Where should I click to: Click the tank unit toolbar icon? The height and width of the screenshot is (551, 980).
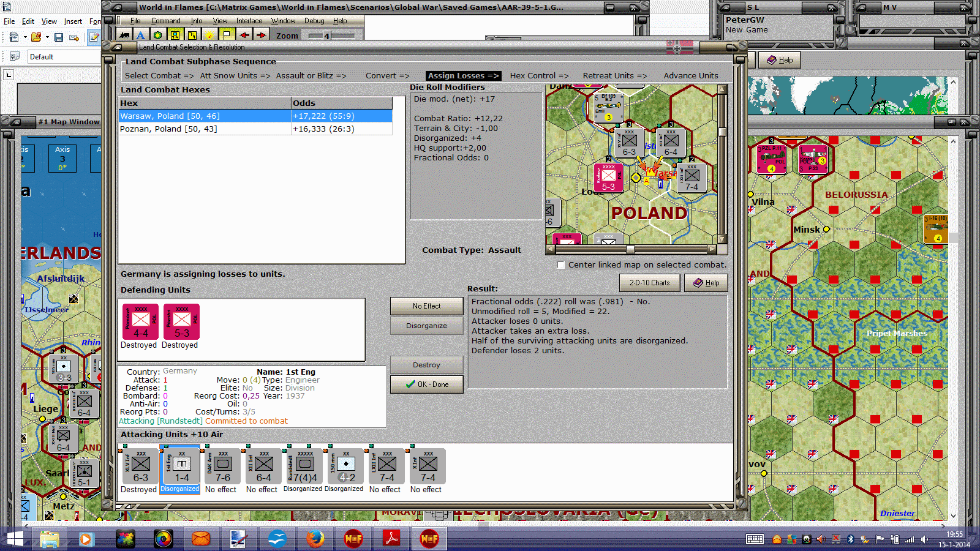coord(124,36)
